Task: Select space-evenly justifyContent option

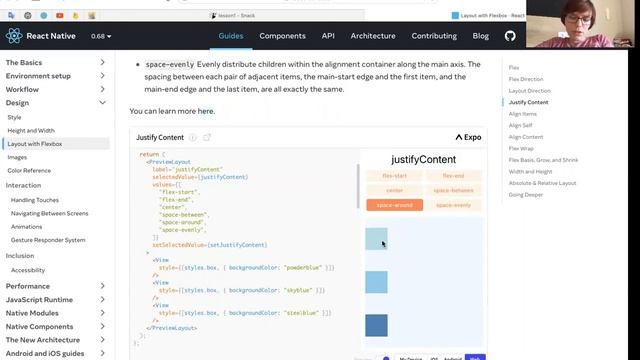Action: (453, 205)
